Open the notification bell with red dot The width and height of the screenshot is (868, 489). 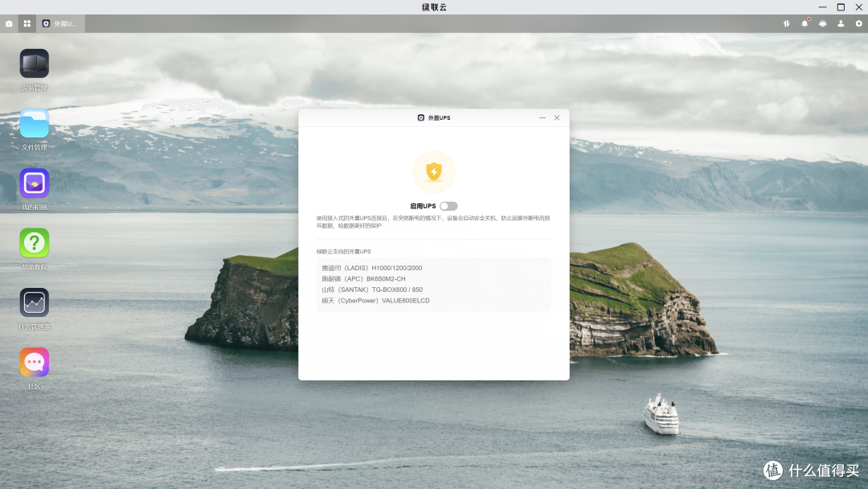805,23
